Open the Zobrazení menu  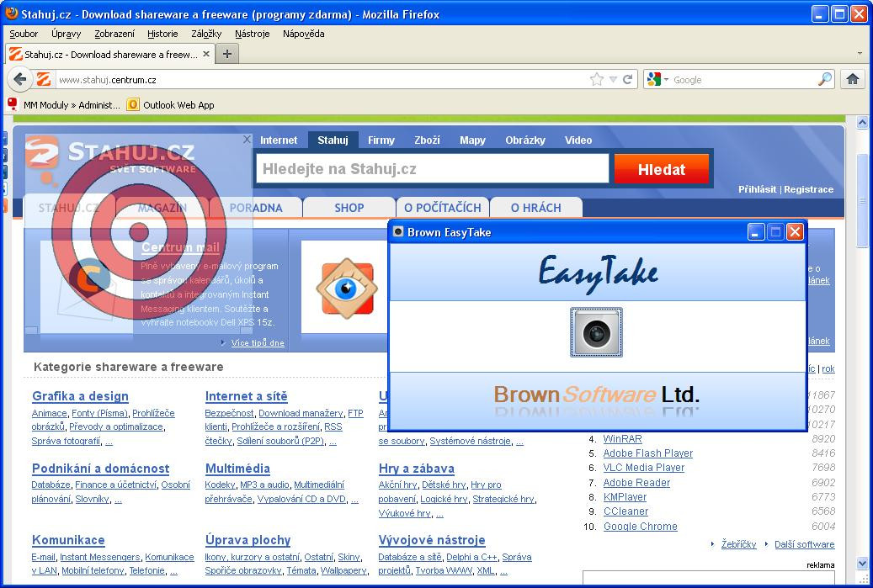click(114, 34)
